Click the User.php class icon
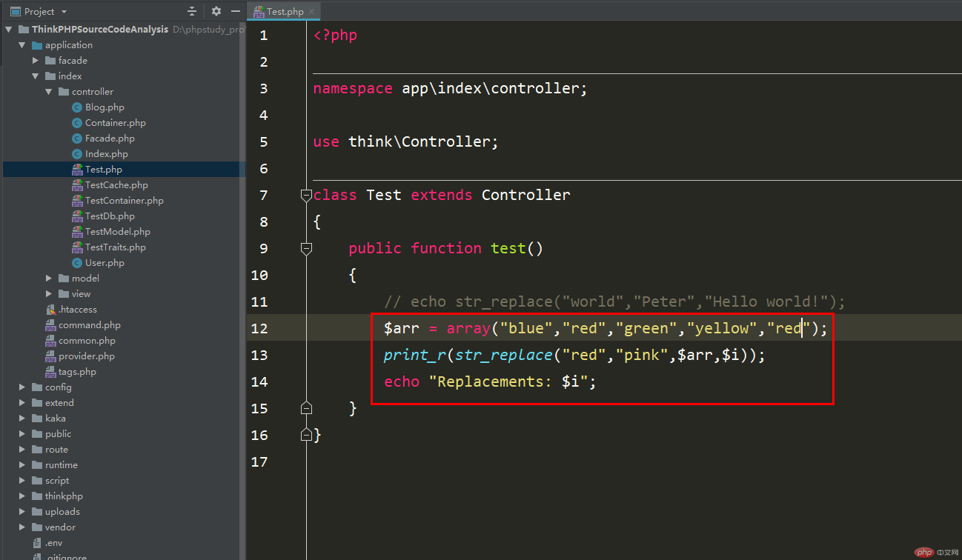This screenshot has height=560, width=962. pos(77,263)
